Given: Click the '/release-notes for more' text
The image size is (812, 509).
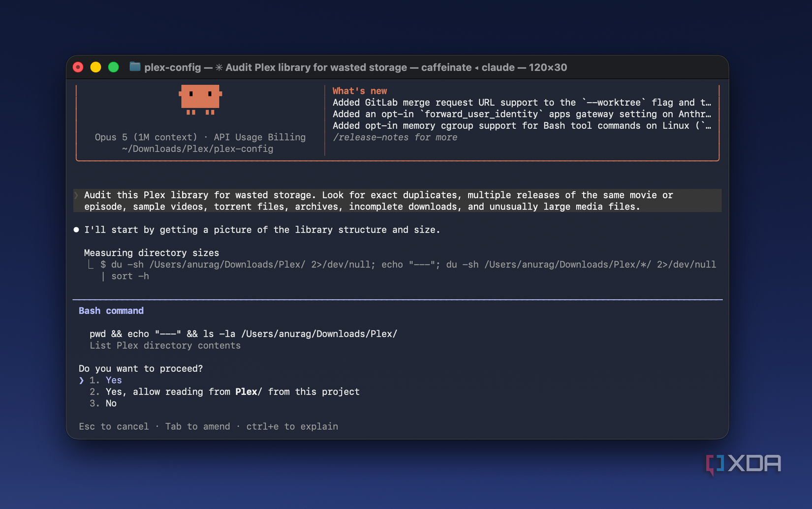Looking at the screenshot, I should coord(395,137).
